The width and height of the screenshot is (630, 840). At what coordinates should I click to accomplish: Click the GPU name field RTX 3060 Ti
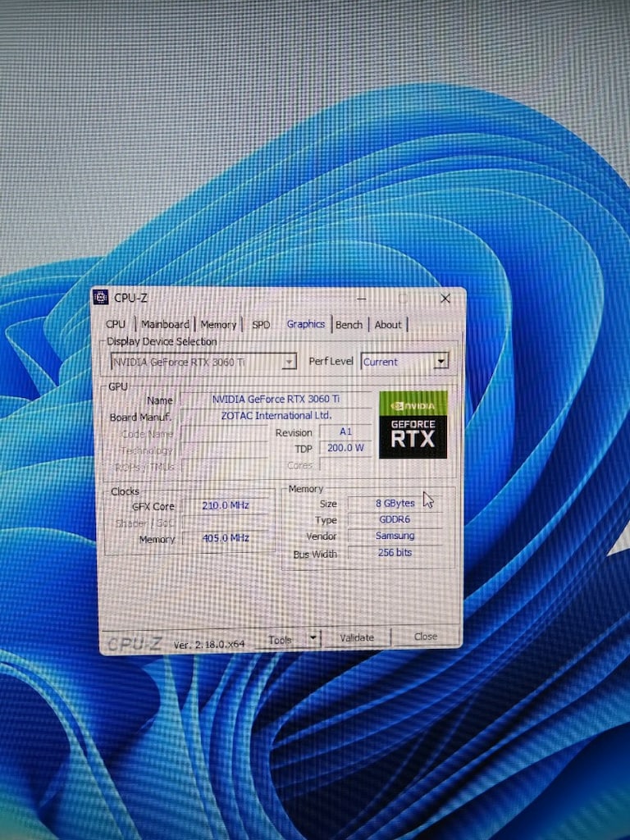[276, 399]
